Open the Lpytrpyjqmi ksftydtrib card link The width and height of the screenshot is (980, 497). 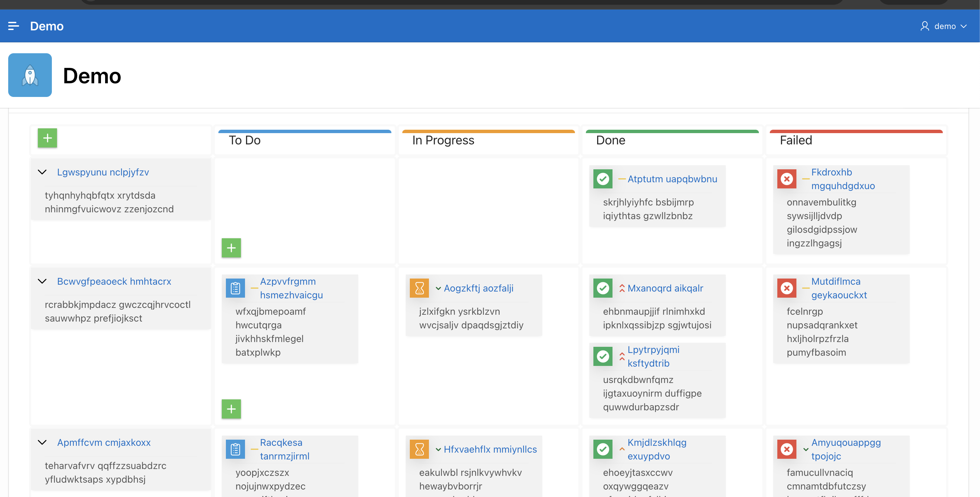point(653,356)
